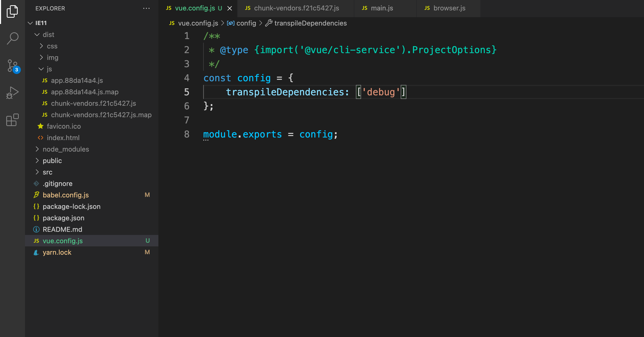Open the Search panel icon
The width and height of the screenshot is (644, 337).
[12, 39]
